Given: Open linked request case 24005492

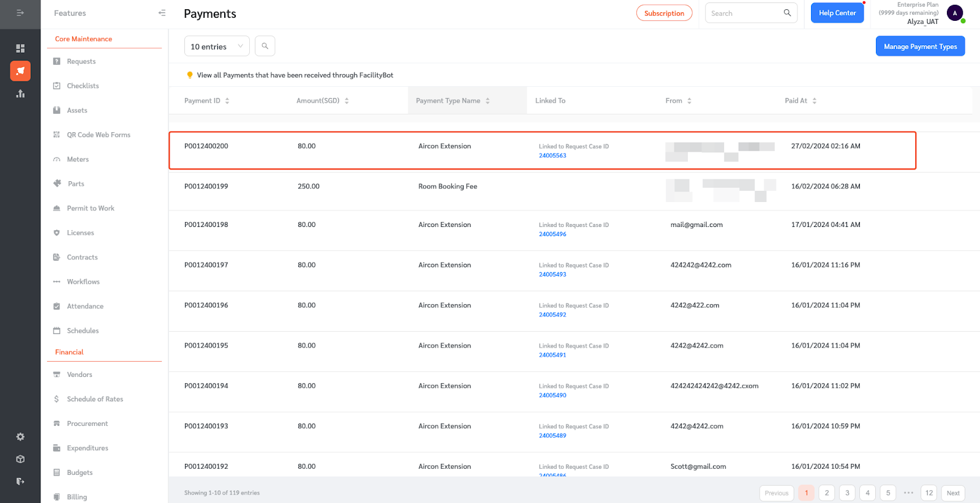Looking at the screenshot, I should pyautogui.click(x=552, y=315).
